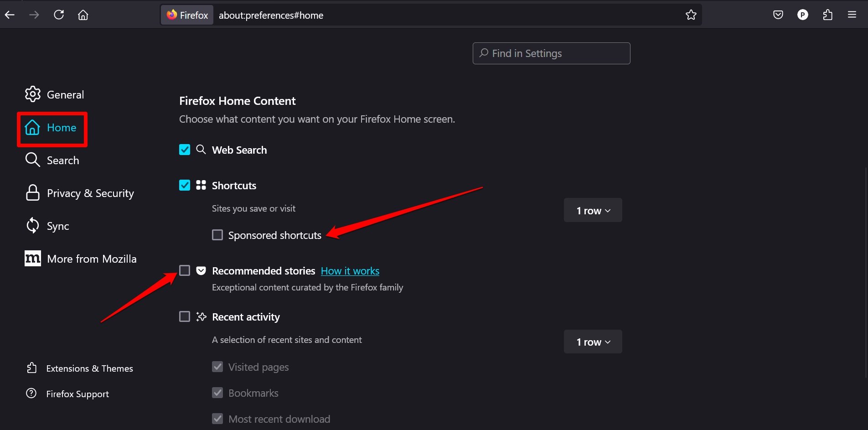Screen dimensions: 868x430
Task: Open the Firefox Support link
Action: coord(77,394)
